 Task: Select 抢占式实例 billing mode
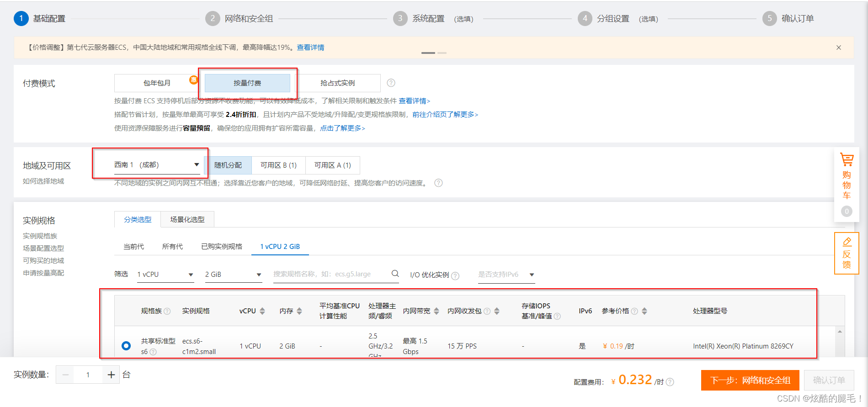(x=338, y=83)
